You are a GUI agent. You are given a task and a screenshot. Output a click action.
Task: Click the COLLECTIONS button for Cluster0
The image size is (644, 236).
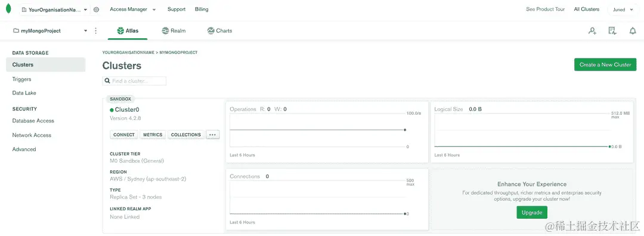[x=185, y=134]
